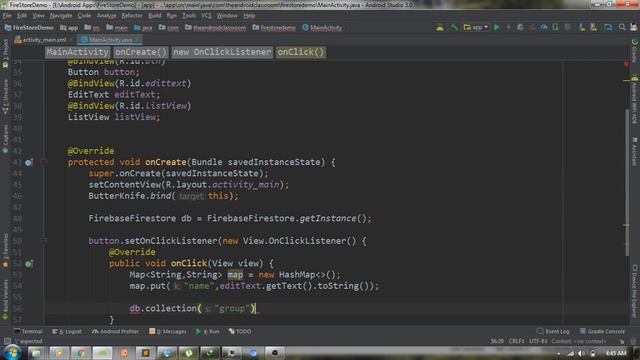The height and width of the screenshot is (360, 640).
Task: Click the Sync Project Android icon
Action: [x=440, y=27]
